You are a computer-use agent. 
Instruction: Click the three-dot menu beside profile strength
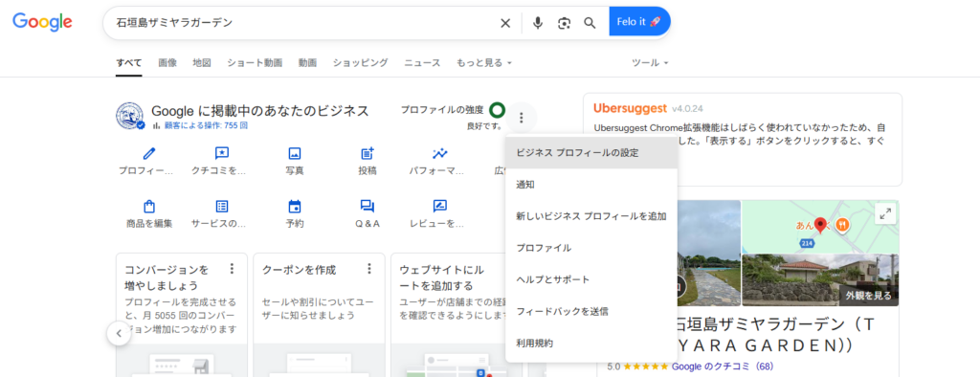[522, 117]
